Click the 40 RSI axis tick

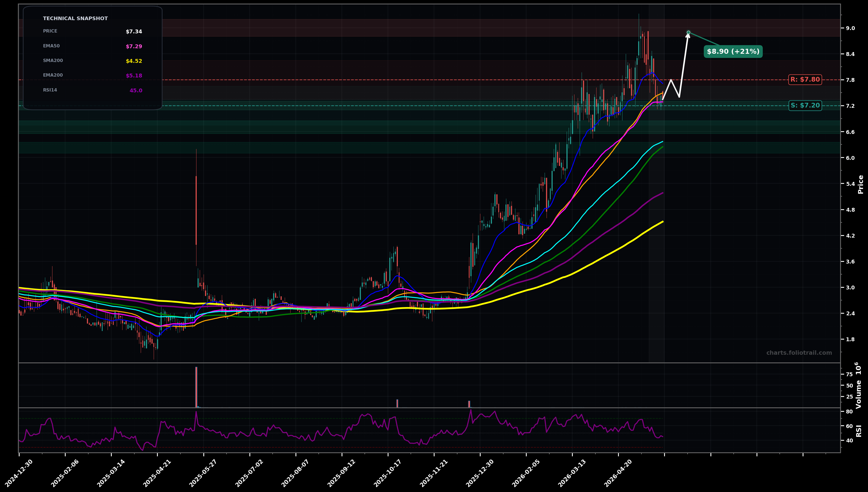pyautogui.click(x=849, y=440)
